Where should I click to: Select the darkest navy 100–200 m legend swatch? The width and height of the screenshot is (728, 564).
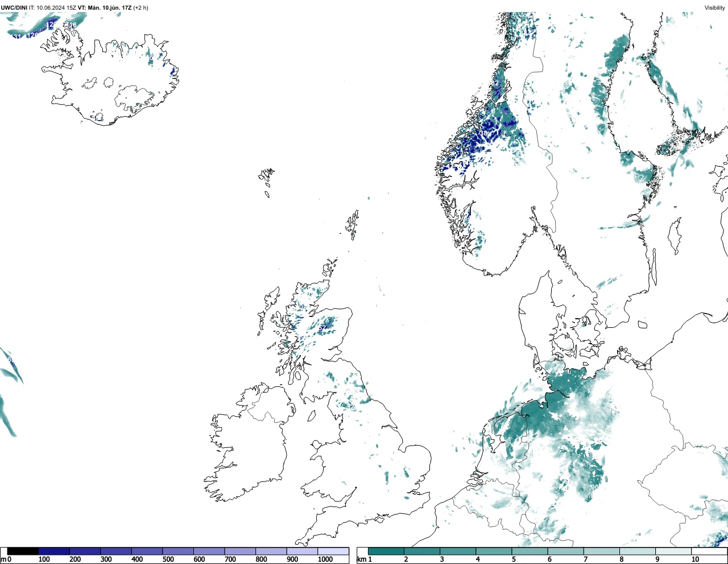(54, 551)
